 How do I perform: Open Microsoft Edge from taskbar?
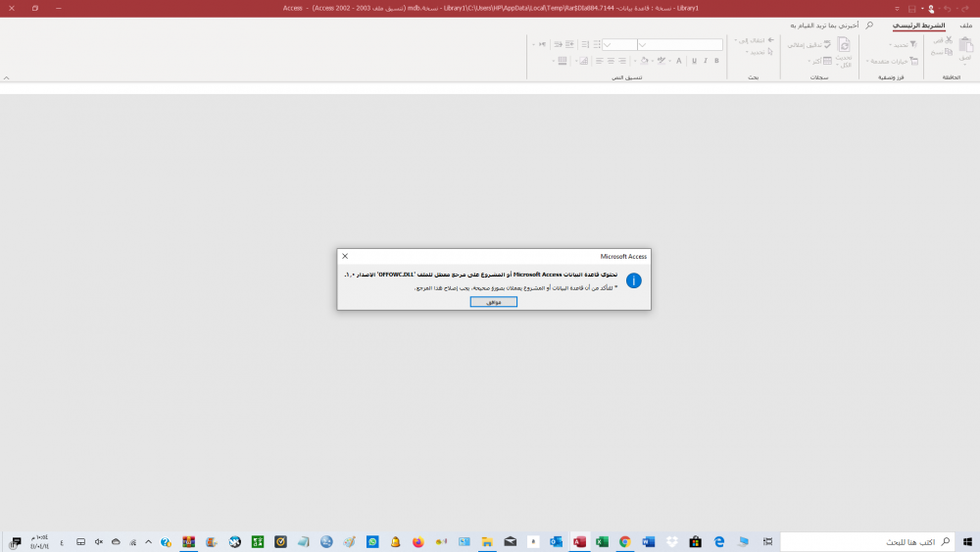pyautogui.click(x=719, y=542)
